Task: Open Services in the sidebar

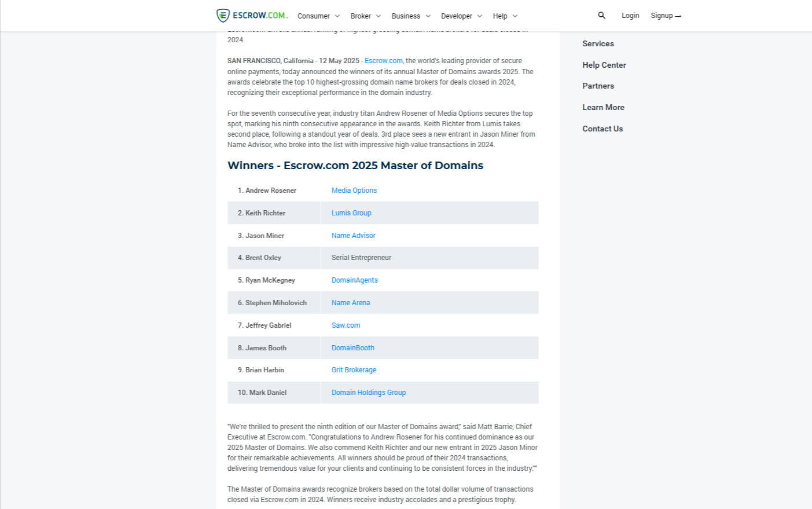Action: click(598, 43)
